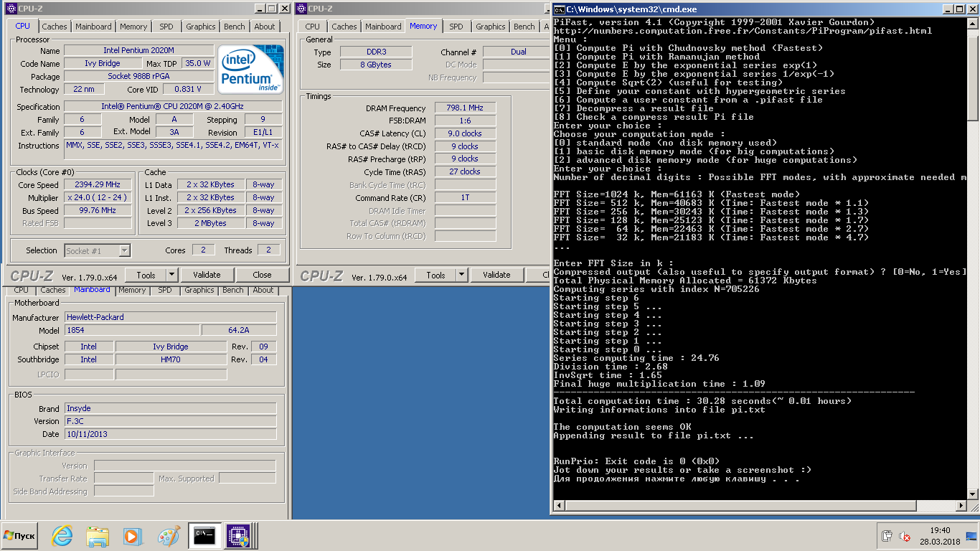980x551 pixels.
Task: Click the CAS# Latency 9.0 clocks value
Action: [x=465, y=133]
